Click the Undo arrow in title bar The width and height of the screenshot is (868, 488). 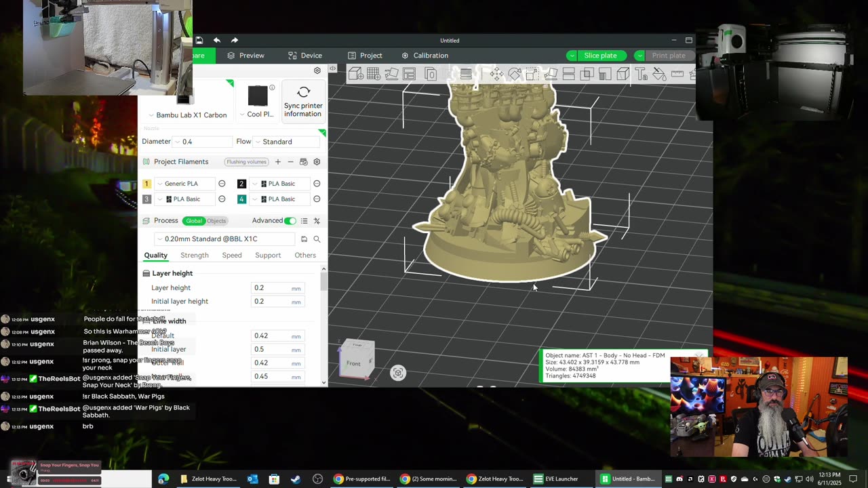[x=216, y=40]
